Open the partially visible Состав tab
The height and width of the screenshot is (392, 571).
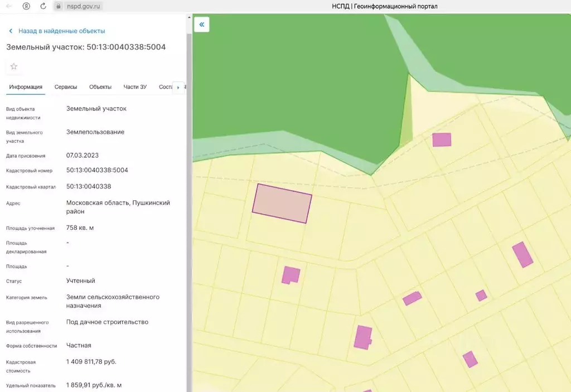(166, 86)
